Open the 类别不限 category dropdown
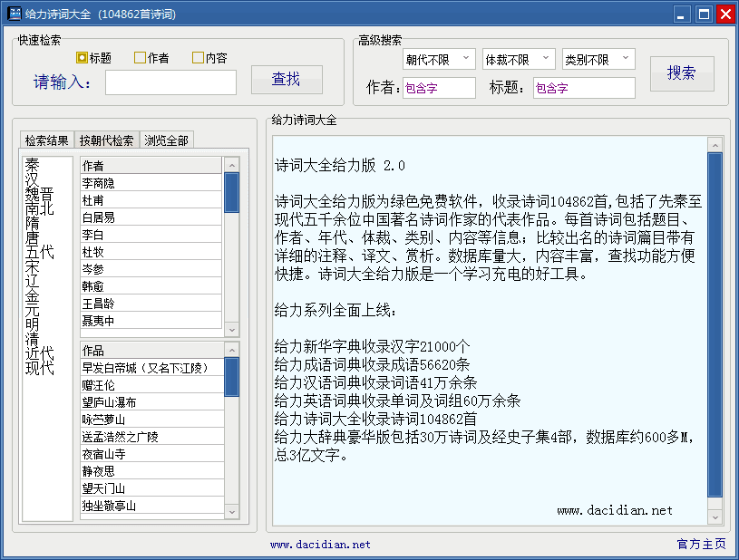The image size is (739, 560). [x=598, y=59]
